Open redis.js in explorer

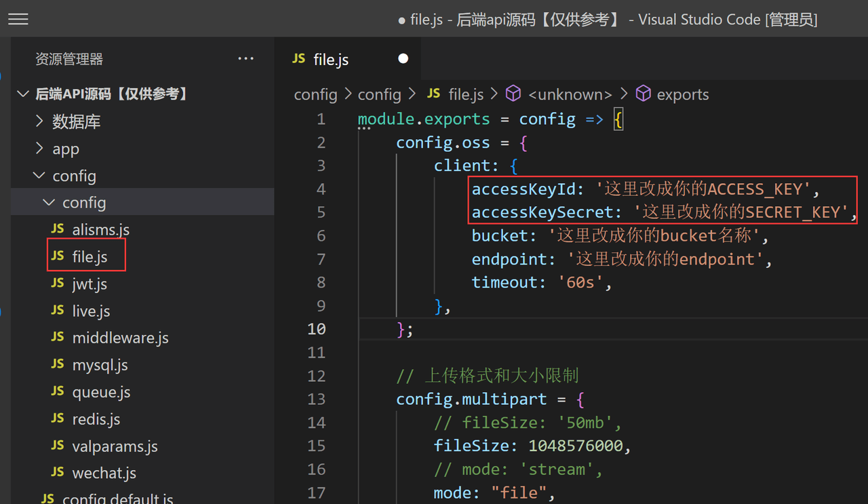point(142,419)
